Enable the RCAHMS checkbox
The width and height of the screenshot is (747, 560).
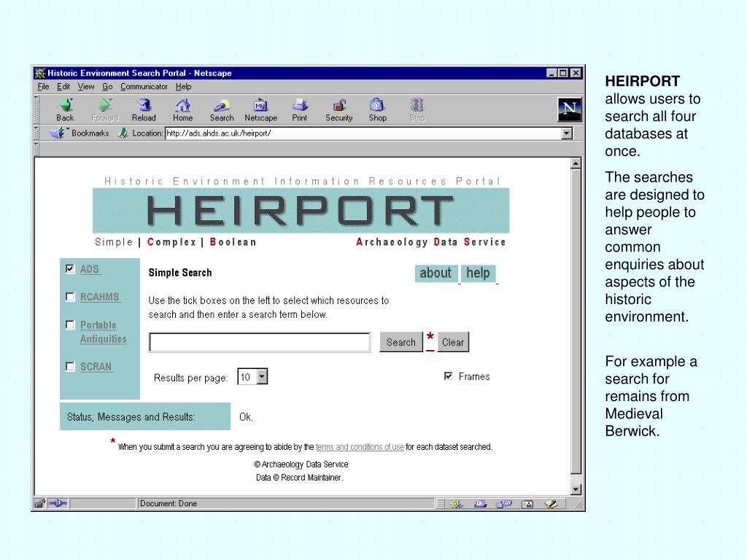pos(70,297)
